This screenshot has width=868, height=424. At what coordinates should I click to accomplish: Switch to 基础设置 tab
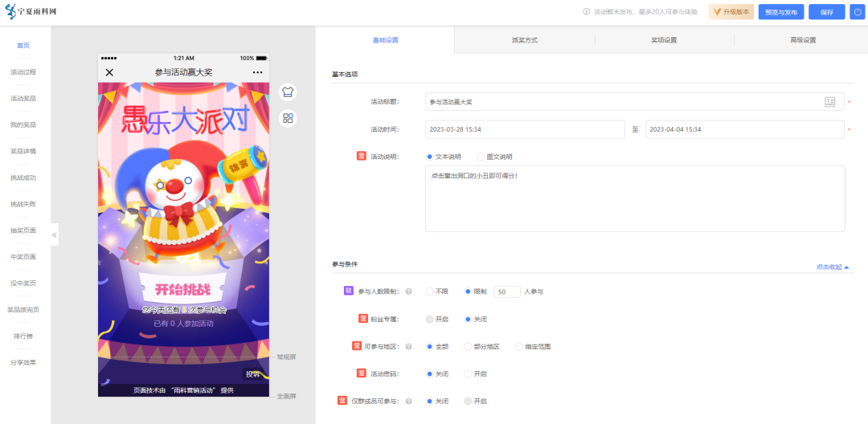pos(385,40)
